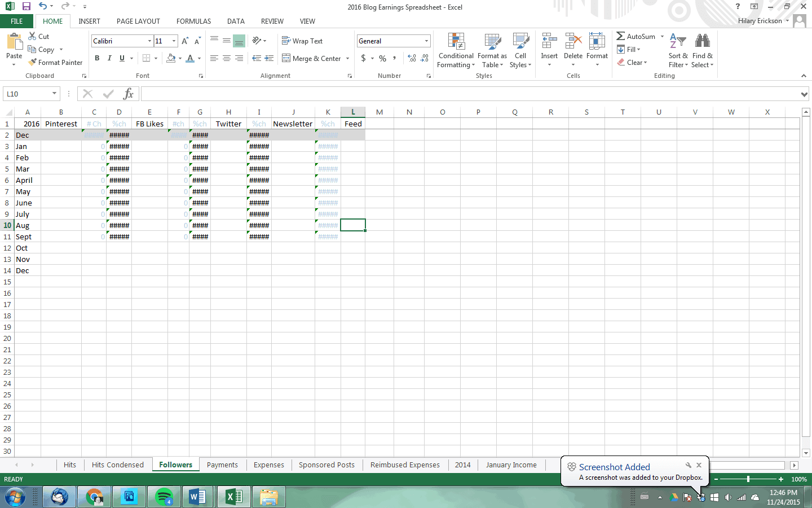Activate the Format Painter
Screen dimensions: 812x508
click(55, 63)
